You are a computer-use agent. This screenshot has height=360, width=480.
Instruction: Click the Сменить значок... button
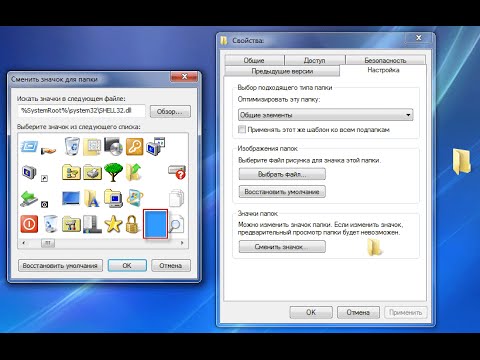tap(282, 247)
